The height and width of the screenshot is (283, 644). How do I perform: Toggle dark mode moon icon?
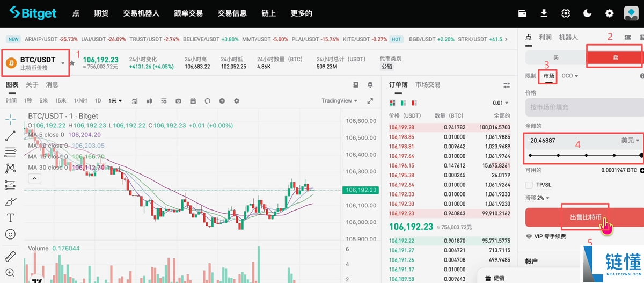tap(588, 13)
